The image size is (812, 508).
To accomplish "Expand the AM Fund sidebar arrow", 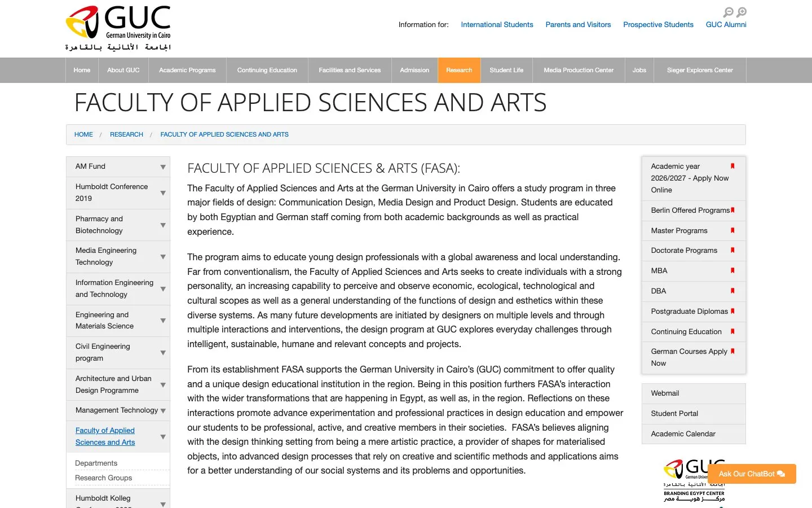I will click(163, 167).
